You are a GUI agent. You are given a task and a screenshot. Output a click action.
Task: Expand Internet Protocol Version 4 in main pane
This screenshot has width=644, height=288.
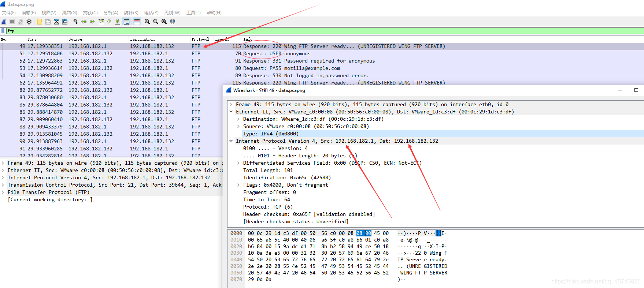3,178
